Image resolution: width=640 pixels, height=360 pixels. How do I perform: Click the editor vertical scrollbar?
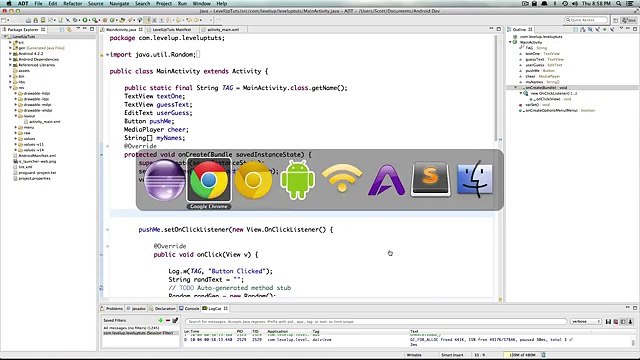pos(496,88)
